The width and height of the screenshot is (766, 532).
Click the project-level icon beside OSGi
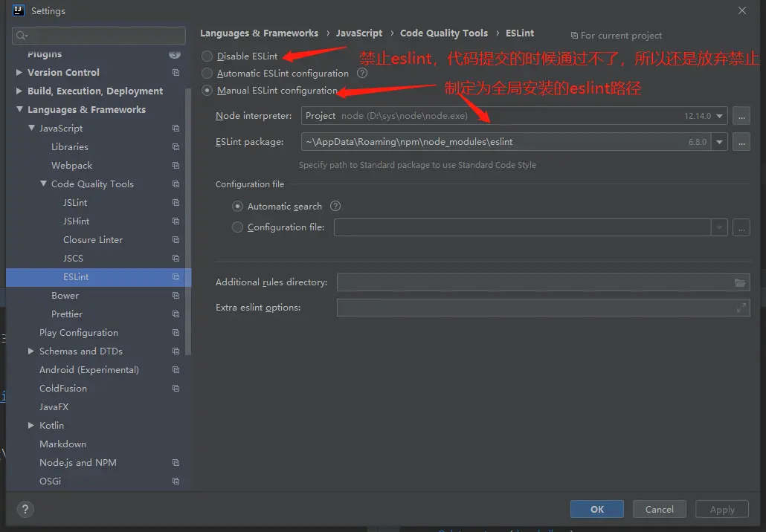176,481
